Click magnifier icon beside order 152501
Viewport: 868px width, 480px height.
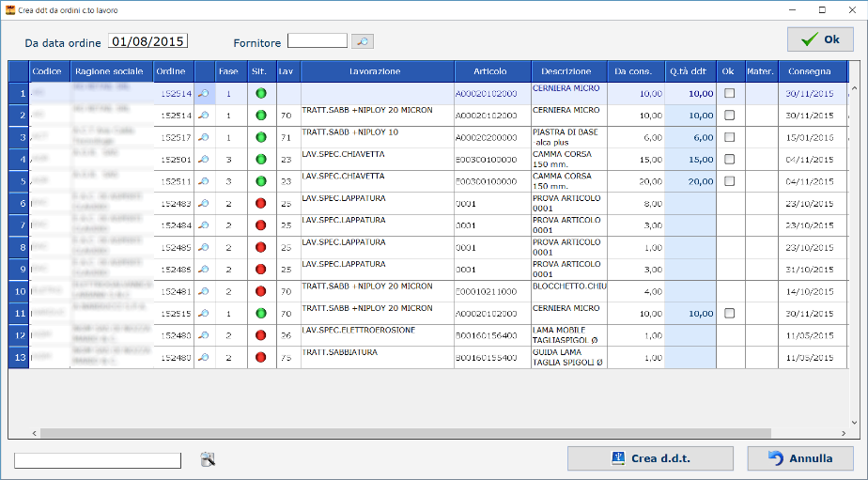(204, 160)
